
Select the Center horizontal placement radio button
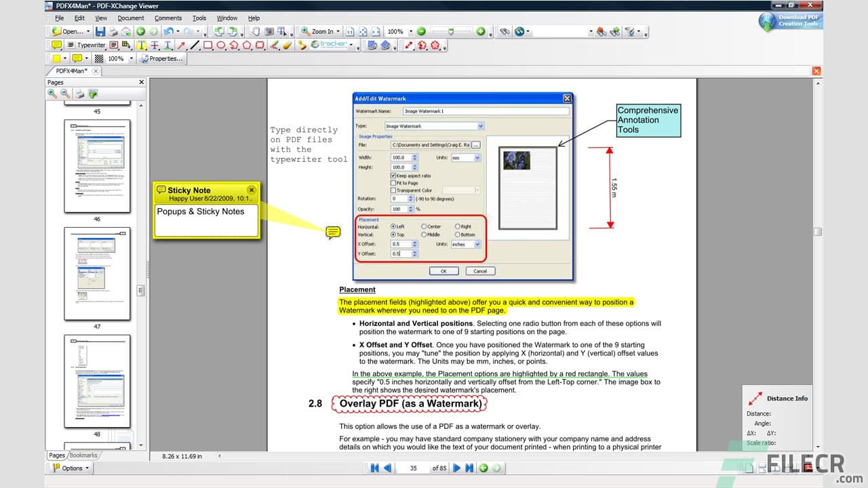point(424,227)
